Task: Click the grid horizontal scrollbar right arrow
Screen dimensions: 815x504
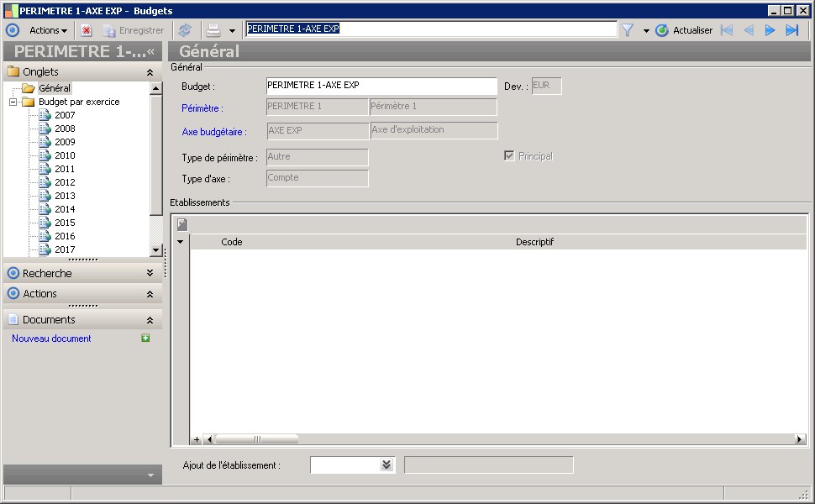Action: (799, 439)
